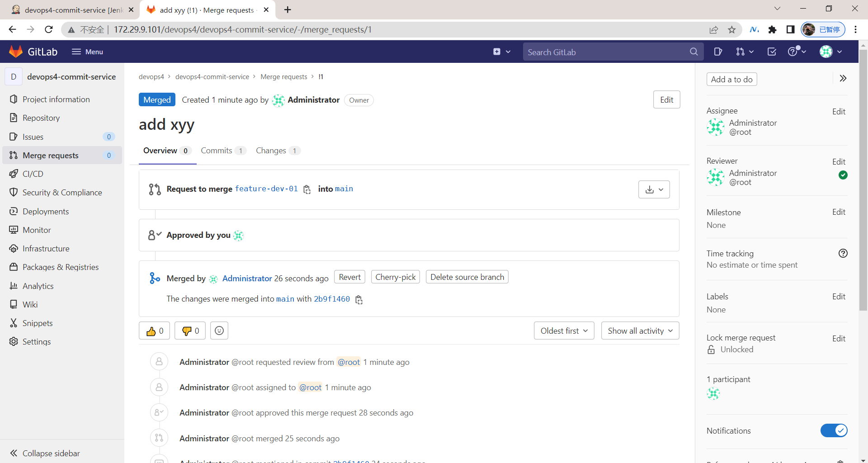The height and width of the screenshot is (463, 868).
Task: Open the download patches dropdown
Action: coord(654,189)
